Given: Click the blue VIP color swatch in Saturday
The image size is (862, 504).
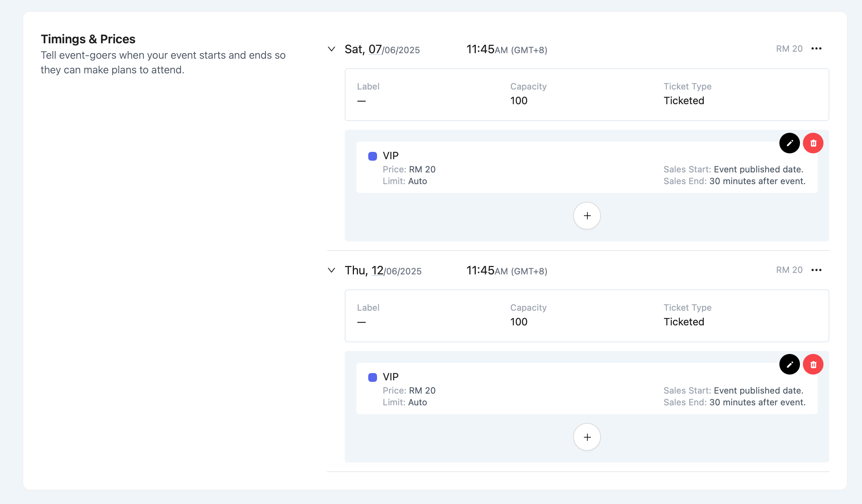Looking at the screenshot, I should pyautogui.click(x=372, y=156).
